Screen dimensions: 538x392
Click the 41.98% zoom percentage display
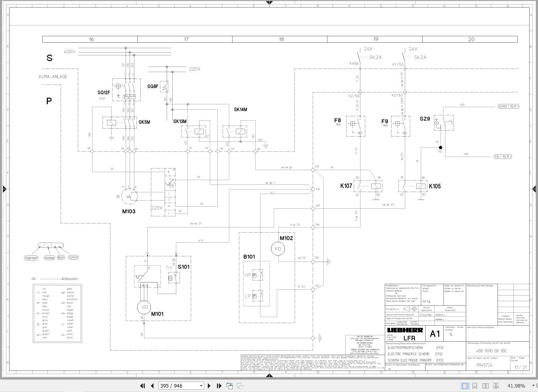point(516,386)
